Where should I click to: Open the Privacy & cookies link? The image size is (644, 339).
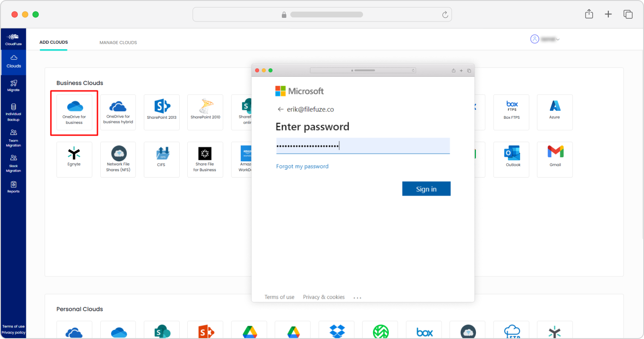point(324,297)
